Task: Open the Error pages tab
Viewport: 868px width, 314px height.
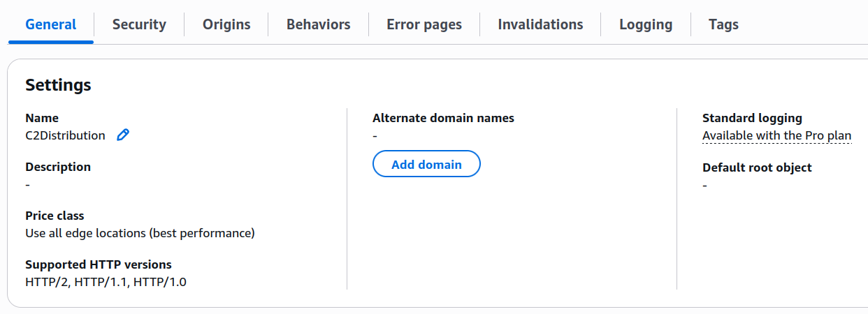Action: click(424, 24)
